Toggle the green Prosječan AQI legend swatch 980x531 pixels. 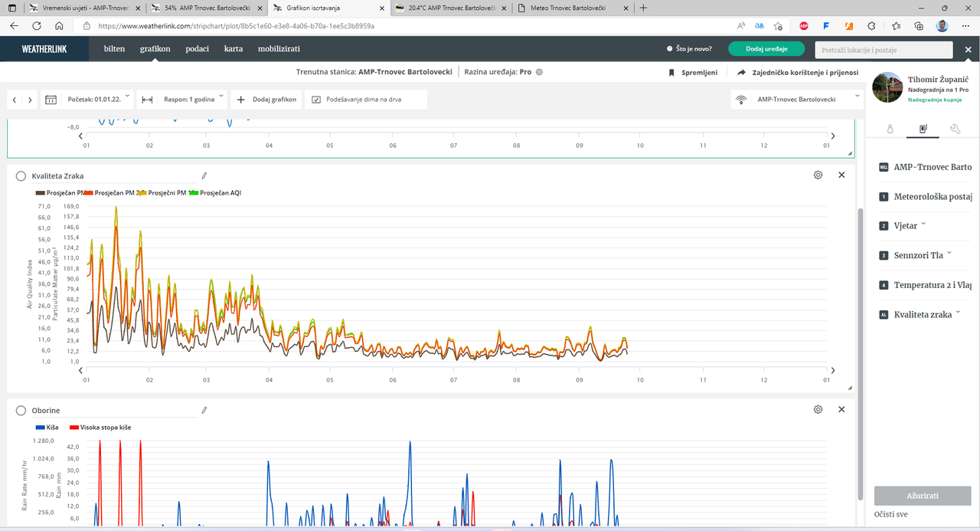(193, 193)
